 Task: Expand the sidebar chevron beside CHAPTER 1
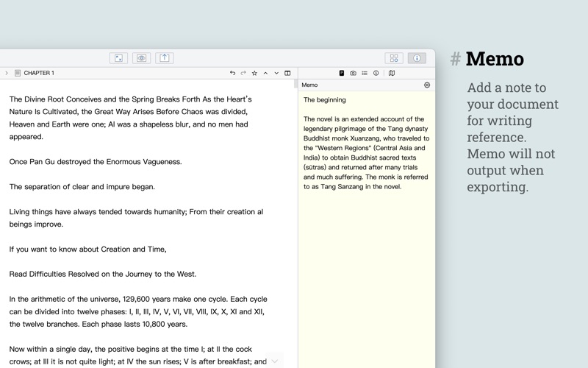pyautogui.click(x=7, y=74)
